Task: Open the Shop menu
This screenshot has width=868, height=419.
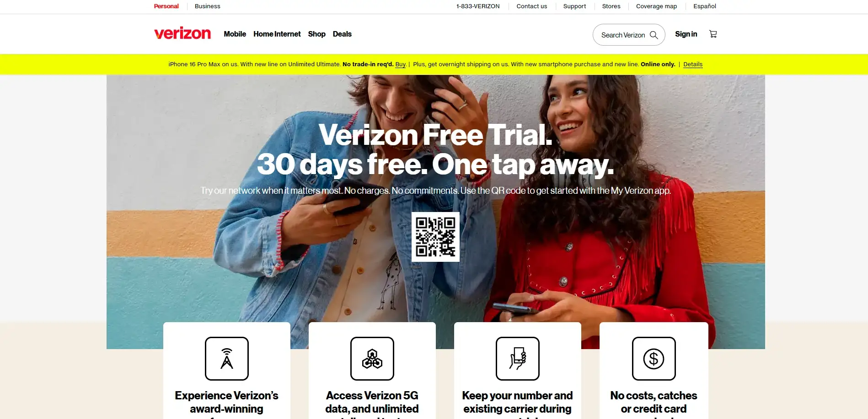Action: (x=317, y=34)
